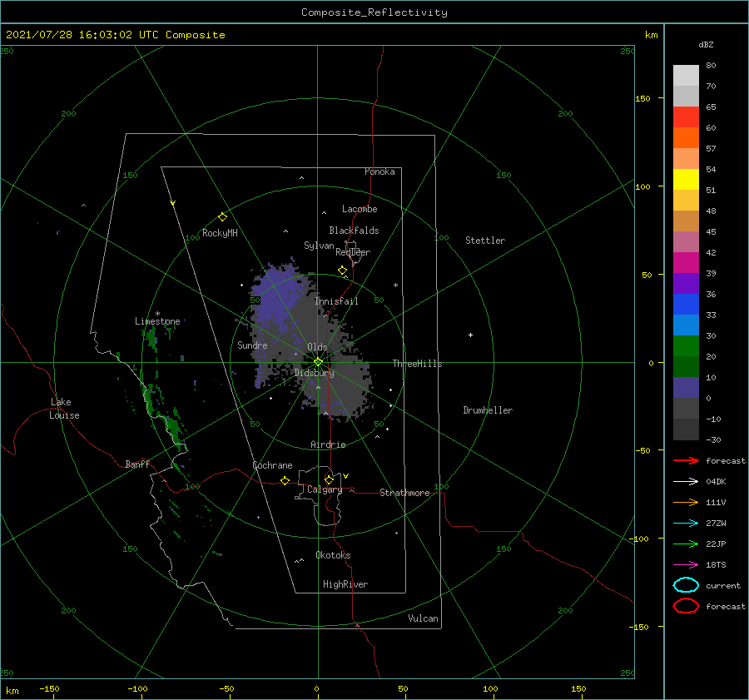The image size is (749, 700).
Task: Click the white plus marker east of ThreeHills
Action: click(470, 335)
